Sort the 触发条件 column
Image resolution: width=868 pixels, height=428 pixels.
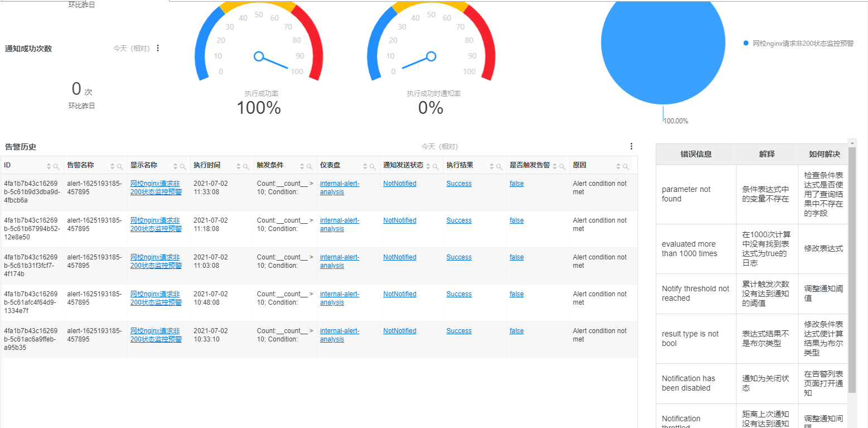[x=302, y=166]
